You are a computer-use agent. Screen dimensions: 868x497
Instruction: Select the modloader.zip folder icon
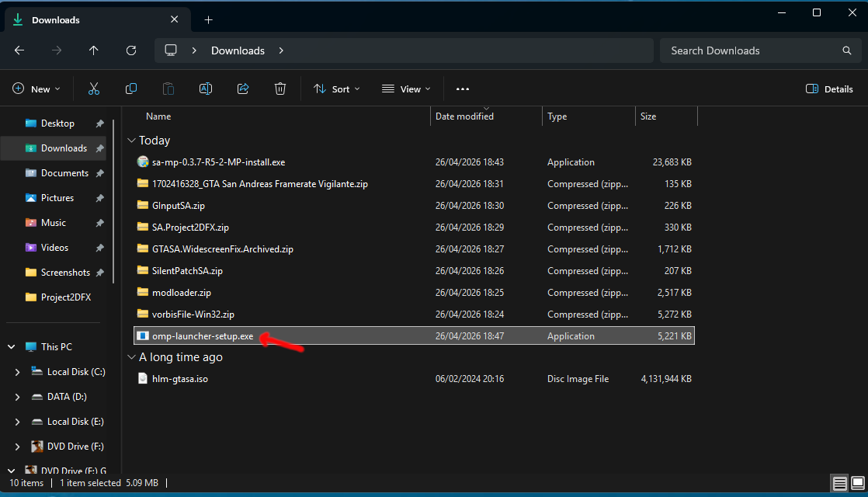143,292
